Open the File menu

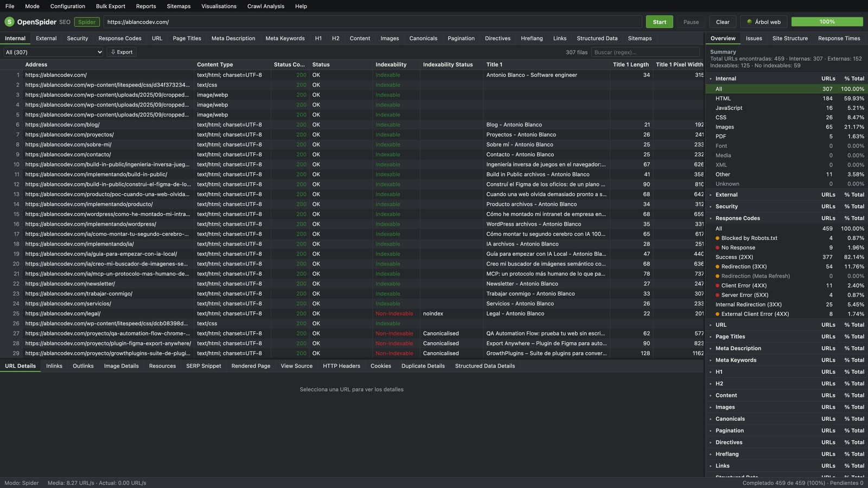click(10, 6)
